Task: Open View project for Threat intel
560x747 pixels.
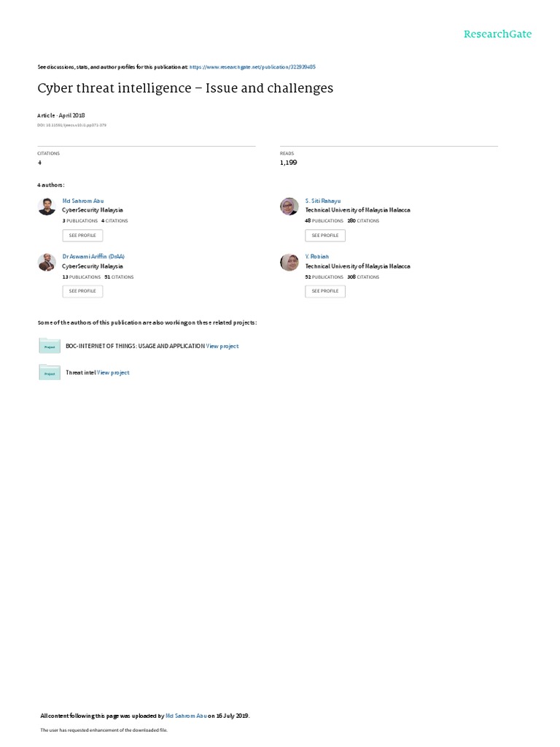Action: coord(113,373)
